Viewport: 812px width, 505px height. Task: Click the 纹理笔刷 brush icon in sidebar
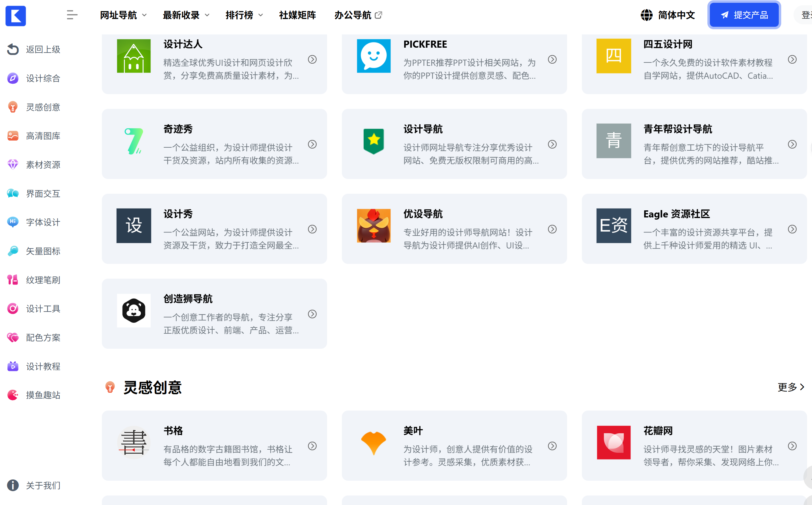coord(13,280)
